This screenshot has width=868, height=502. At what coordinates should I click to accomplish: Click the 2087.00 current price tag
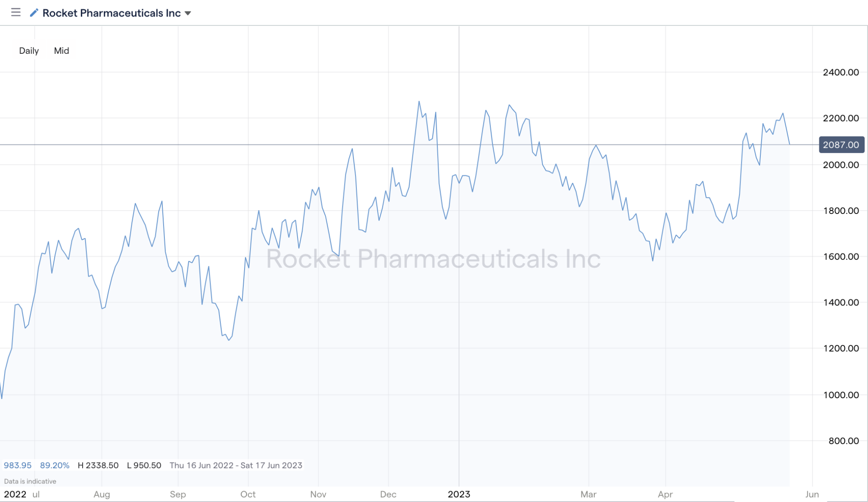[841, 145]
